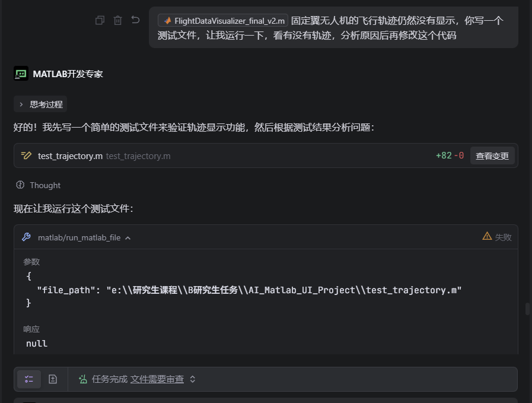Expand the 思考过程 section
Image resolution: width=532 pixels, height=403 pixels.
tap(40, 104)
